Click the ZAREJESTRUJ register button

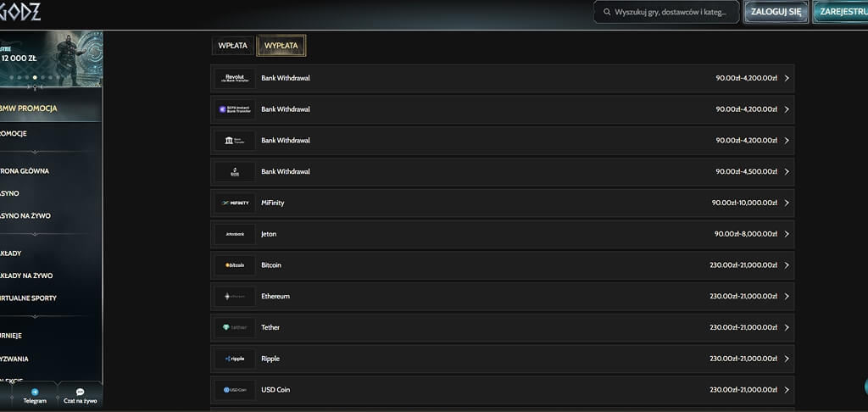[840, 12]
